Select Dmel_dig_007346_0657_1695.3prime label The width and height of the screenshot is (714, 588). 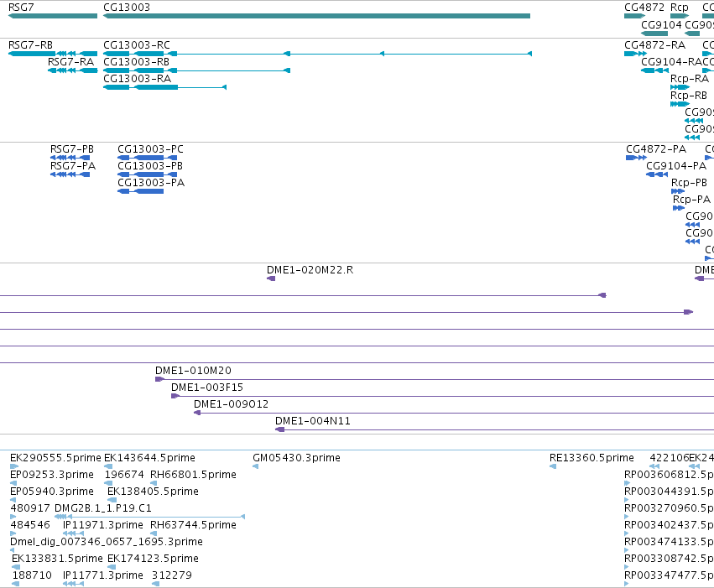pos(106,542)
